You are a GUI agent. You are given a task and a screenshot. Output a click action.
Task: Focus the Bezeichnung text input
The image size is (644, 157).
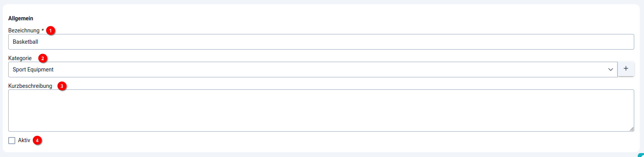pyautogui.click(x=321, y=42)
